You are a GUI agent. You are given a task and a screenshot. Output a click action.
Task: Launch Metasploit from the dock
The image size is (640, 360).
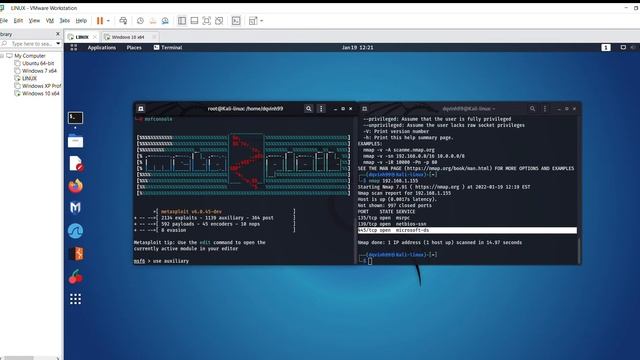pyautogui.click(x=76, y=208)
